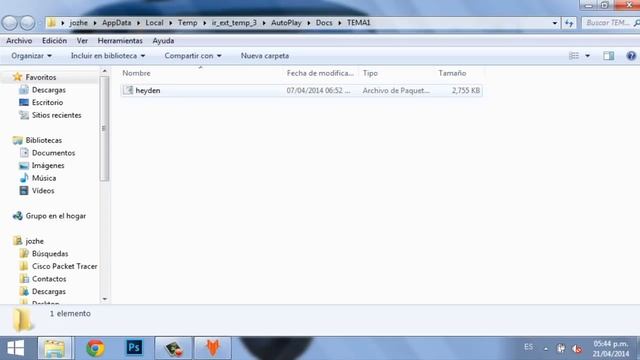Image resolution: width=640 pixels, height=360 pixels.
Task: Open the Imágenes library
Action: point(48,165)
